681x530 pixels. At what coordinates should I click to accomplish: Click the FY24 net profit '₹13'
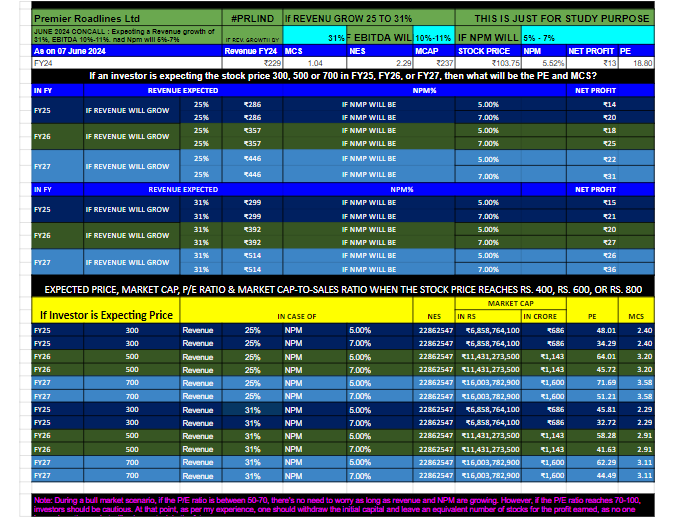[592, 63]
